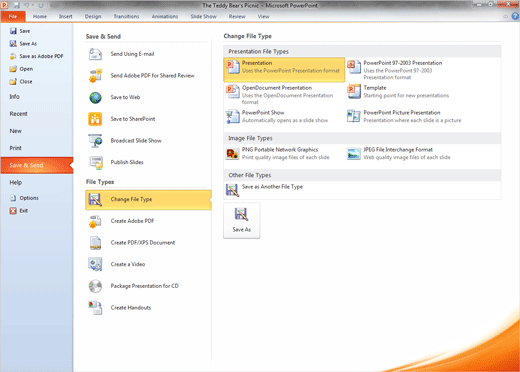Switch to the View tab
Screen dimensions: 520x372
pyautogui.click(x=263, y=16)
